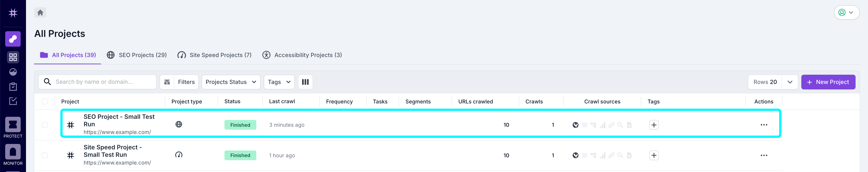Select the Tasks clipboard icon in sidebar
868x172 pixels.
[13, 87]
